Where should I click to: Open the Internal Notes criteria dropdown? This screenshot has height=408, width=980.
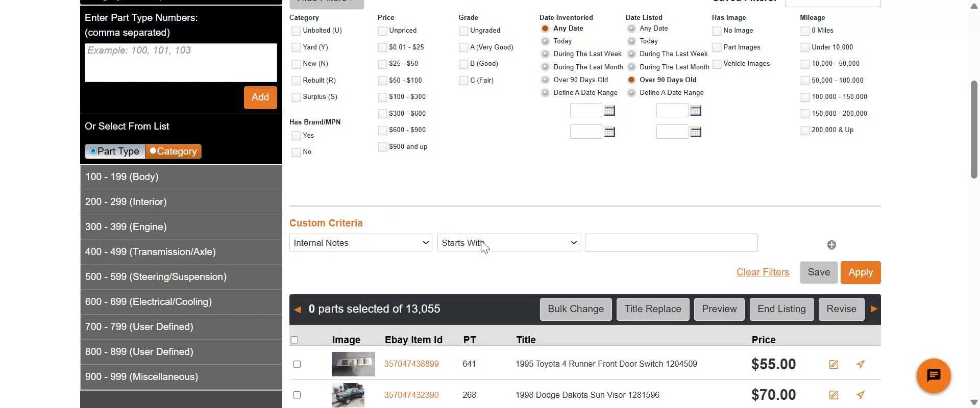tap(361, 243)
